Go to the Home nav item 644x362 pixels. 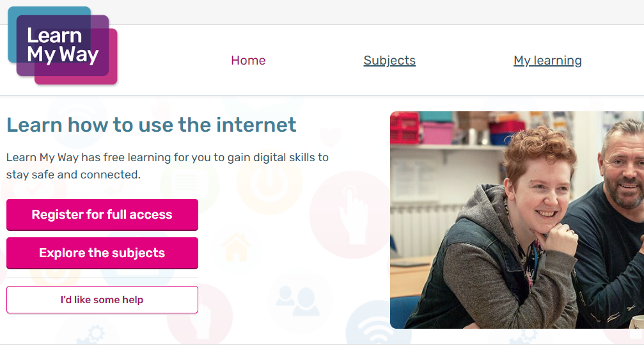point(248,60)
